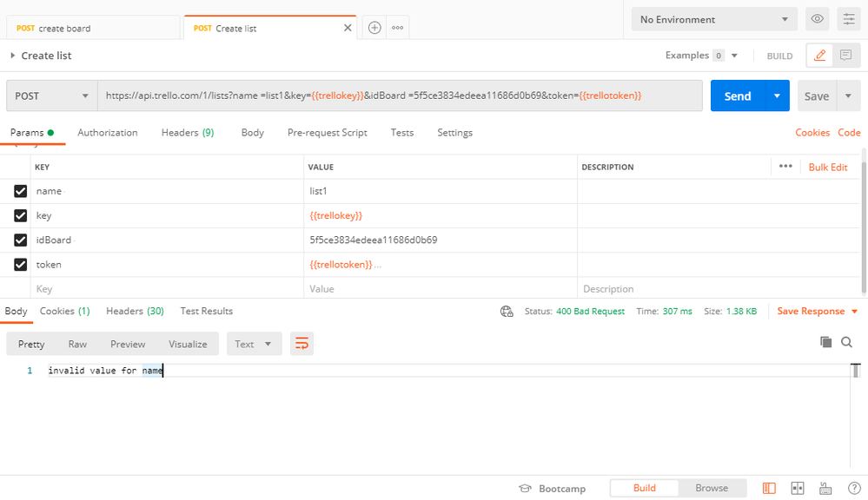Open the Pre-request Script tab

point(328,133)
